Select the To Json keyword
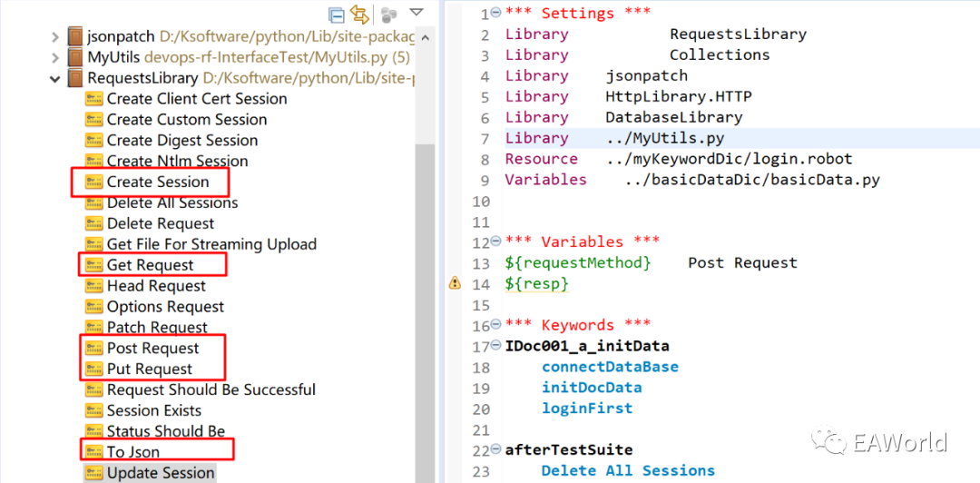980x483 pixels. click(133, 452)
